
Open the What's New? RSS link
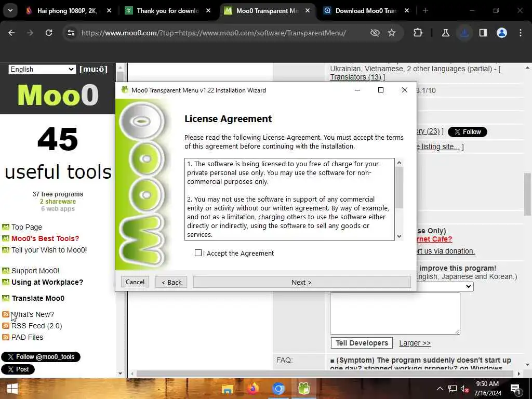(x=33, y=314)
